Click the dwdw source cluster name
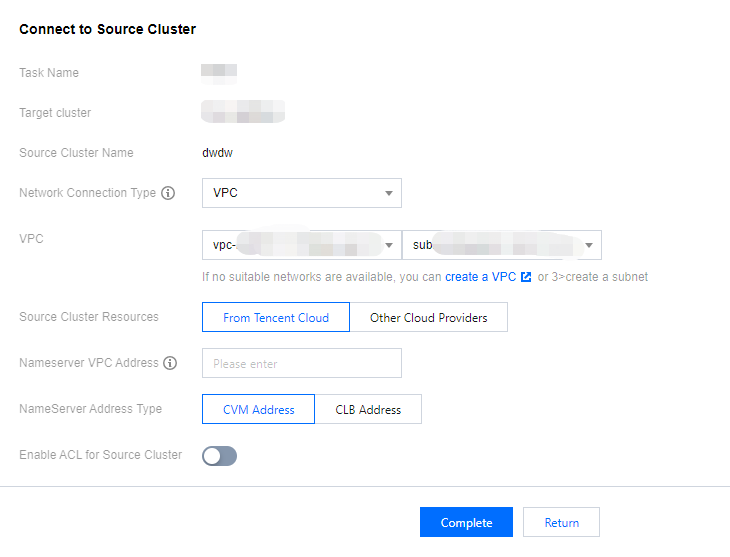 point(217,153)
